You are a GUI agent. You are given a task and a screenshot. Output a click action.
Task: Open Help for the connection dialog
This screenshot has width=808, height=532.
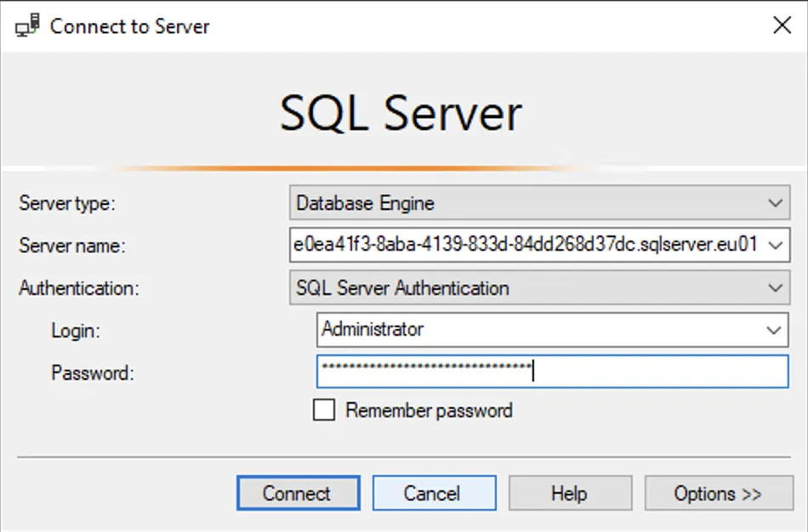(570, 493)
